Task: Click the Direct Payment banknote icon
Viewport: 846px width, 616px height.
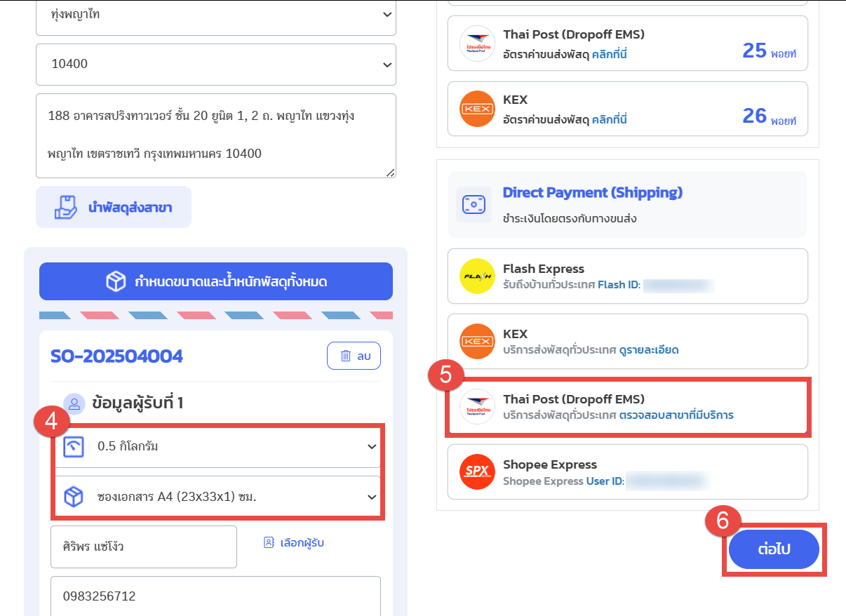Action: [474, 205]
